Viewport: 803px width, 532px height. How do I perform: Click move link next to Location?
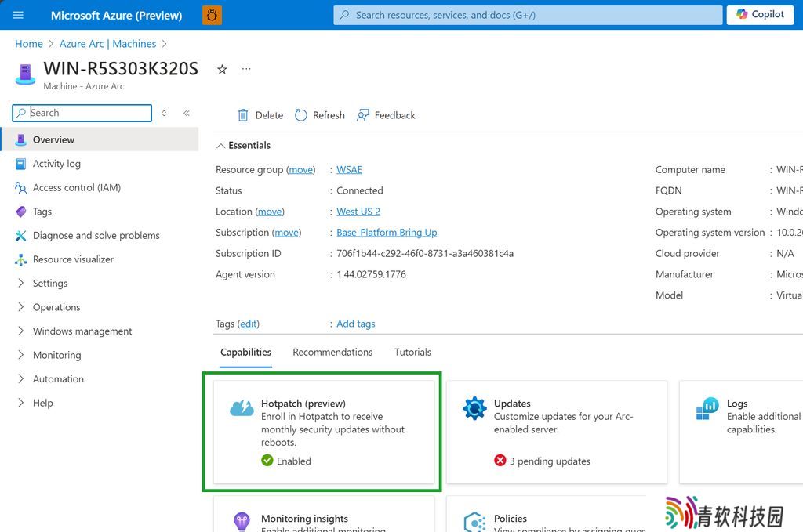click(270, 212)
